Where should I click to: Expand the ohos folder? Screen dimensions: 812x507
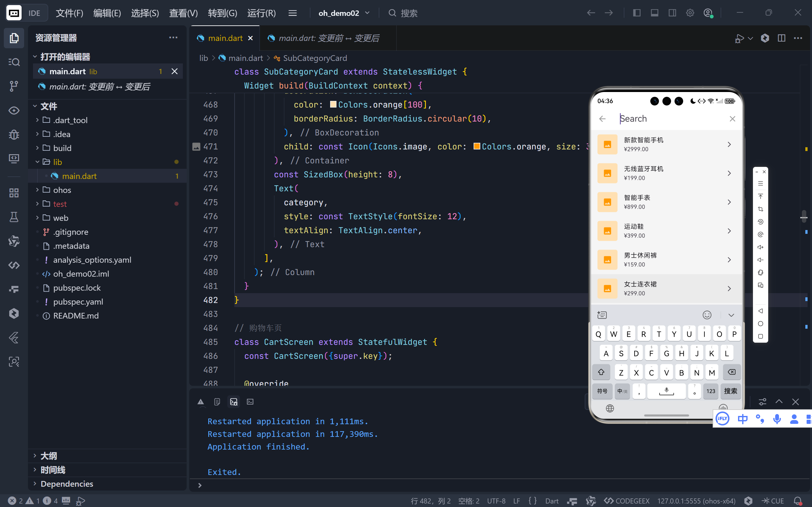point(62,190)
